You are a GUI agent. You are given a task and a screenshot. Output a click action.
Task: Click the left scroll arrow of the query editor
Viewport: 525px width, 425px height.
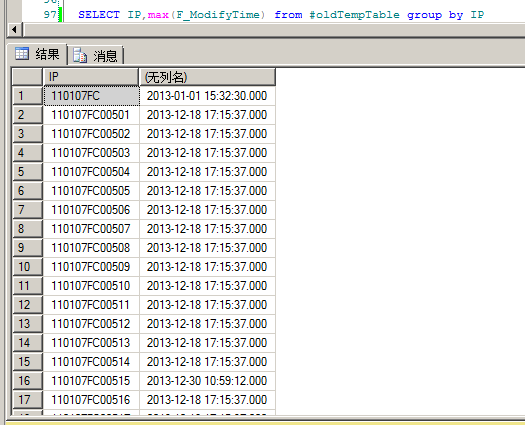coord(14,29)
